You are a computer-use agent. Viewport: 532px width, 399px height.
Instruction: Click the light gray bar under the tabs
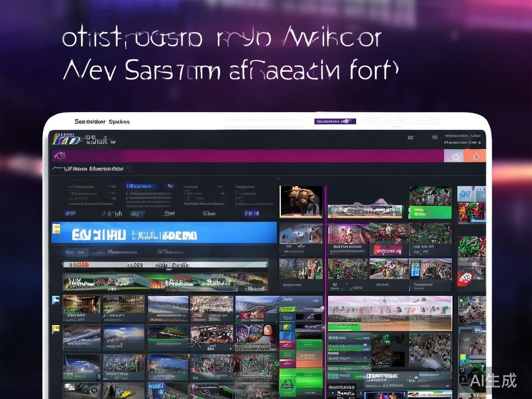coord(165,265)
